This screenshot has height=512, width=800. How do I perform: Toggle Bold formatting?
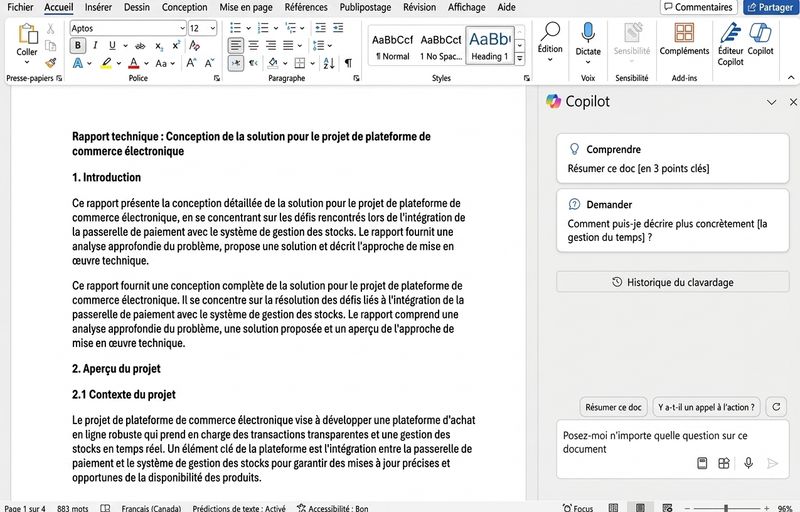[78, 45]
